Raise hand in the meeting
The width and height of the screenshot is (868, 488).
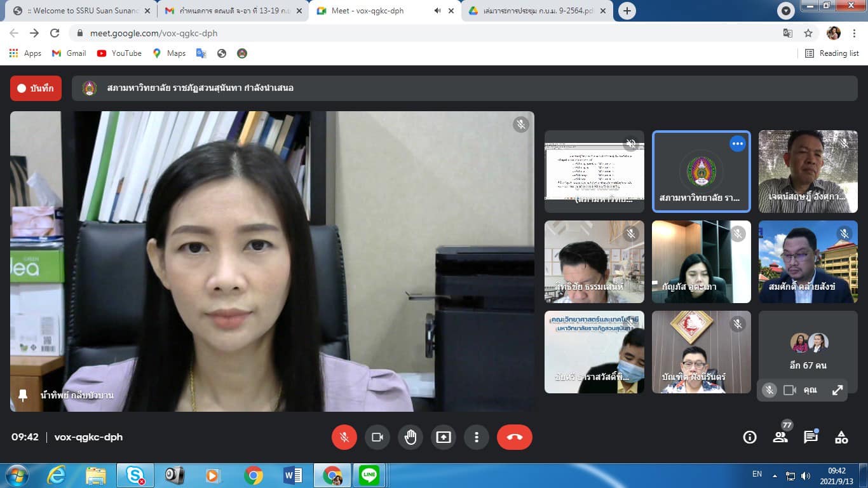[x=410, y=437]
